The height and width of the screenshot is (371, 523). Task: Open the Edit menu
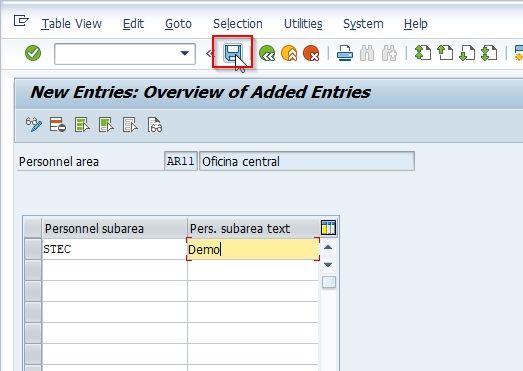[x=133, y=24]
